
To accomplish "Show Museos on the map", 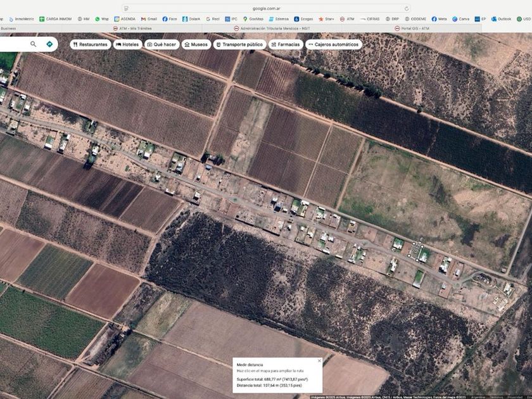I will pos(196,44).
